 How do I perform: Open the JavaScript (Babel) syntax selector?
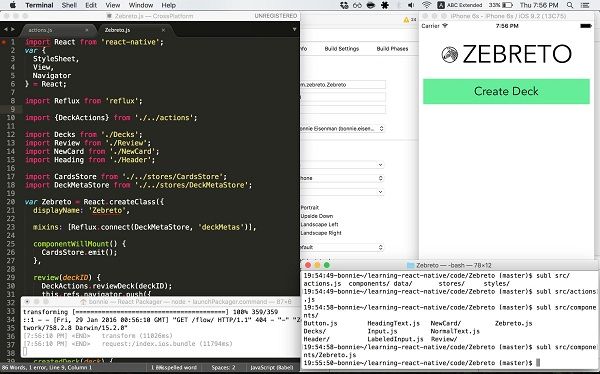point(271,367)
